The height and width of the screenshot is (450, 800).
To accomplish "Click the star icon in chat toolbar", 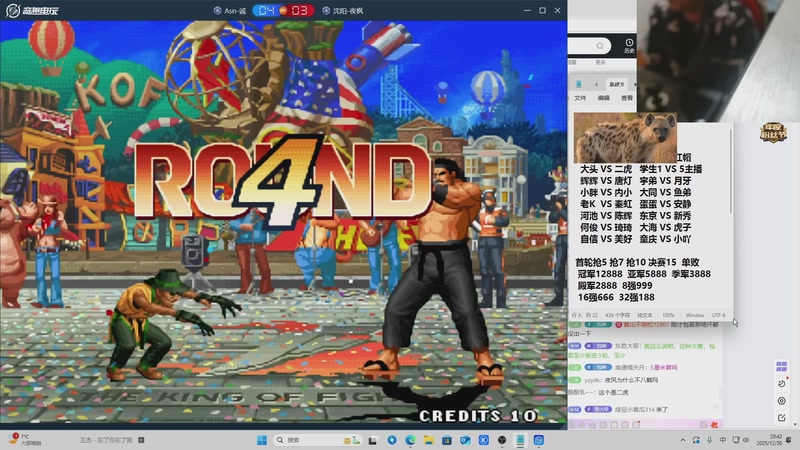I will click(x=592, y=424).
